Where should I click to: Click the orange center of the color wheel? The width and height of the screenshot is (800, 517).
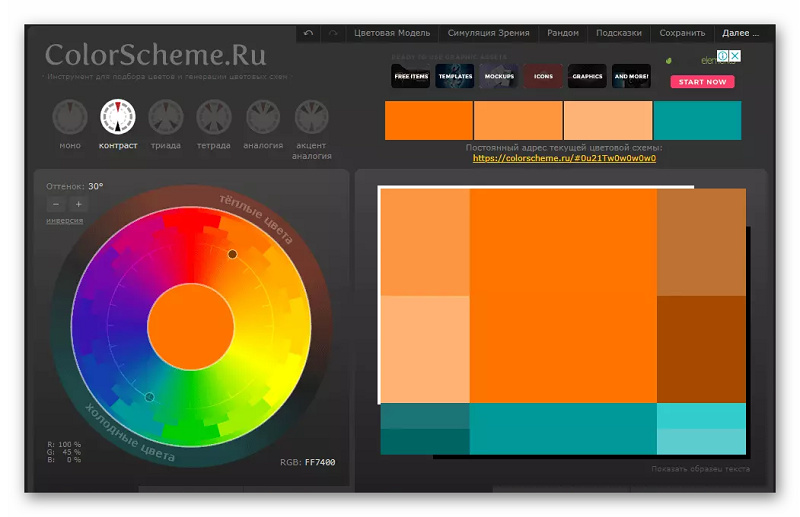pos(191,327)
